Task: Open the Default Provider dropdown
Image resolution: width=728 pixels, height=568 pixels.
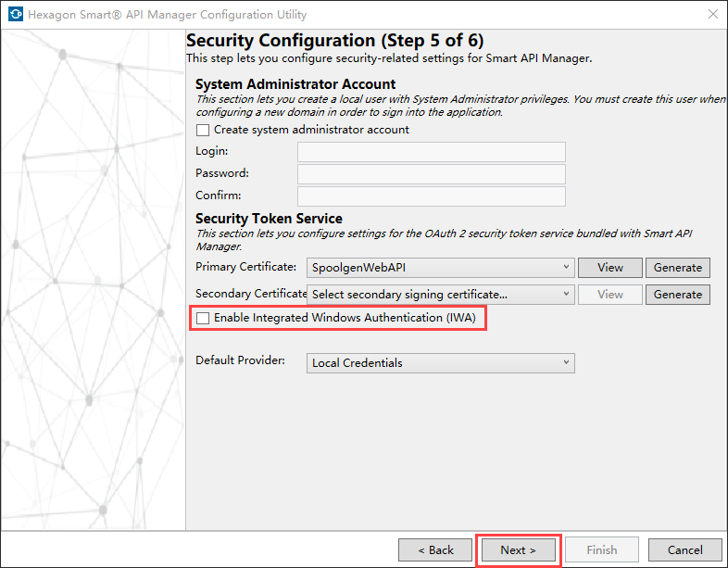Action: coord(440,363)
